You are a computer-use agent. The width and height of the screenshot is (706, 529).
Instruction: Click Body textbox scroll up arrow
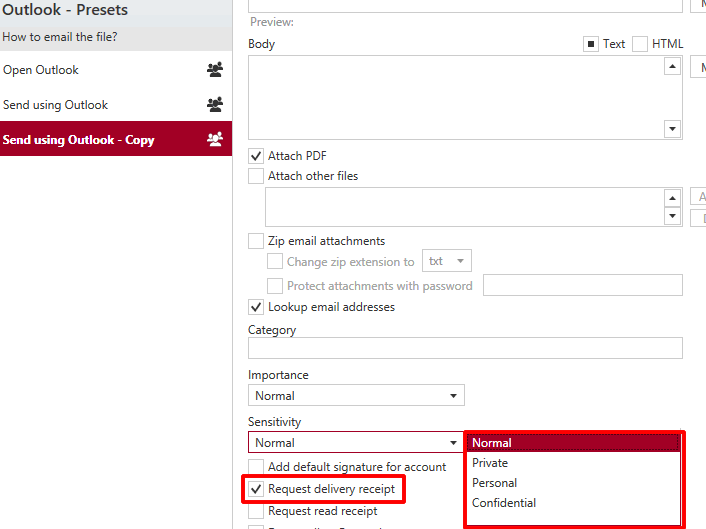click(672, 67)
